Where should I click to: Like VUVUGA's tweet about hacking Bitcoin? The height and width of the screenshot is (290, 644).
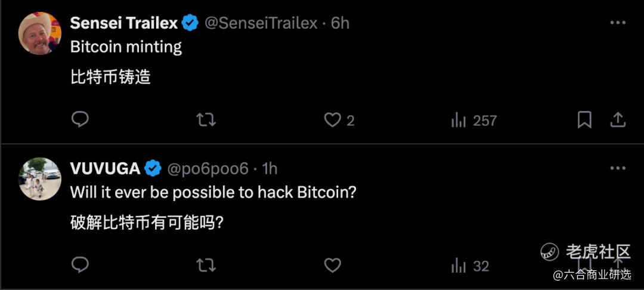pos(332,265)
